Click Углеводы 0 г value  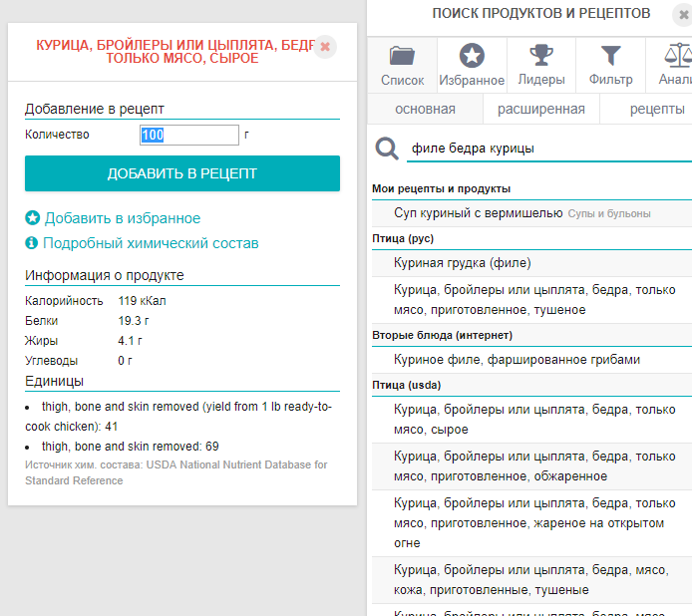coord(125,361)
